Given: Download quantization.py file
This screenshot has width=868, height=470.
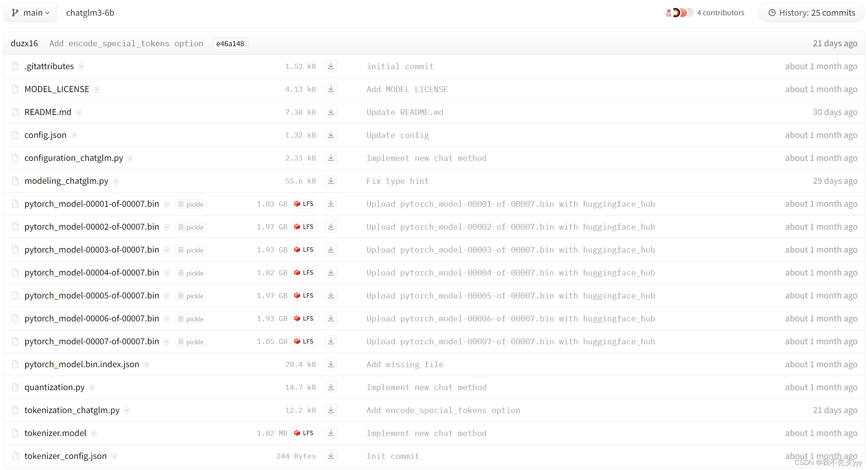Looking at the screenshot, I should coord(331,387).
